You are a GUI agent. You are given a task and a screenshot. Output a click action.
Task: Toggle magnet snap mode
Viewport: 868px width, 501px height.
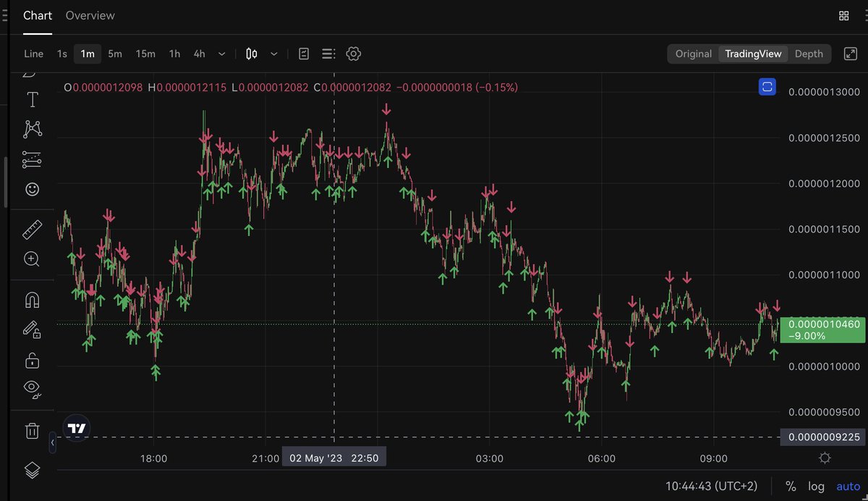pos(32,300)
